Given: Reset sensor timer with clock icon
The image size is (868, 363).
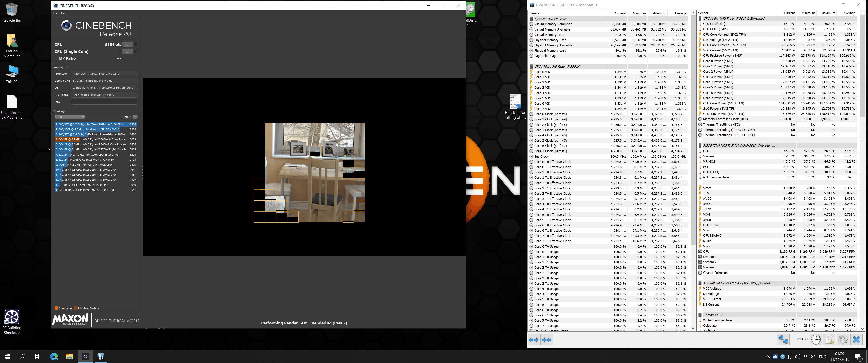Looking at the screenshot, I should point(816,339).
